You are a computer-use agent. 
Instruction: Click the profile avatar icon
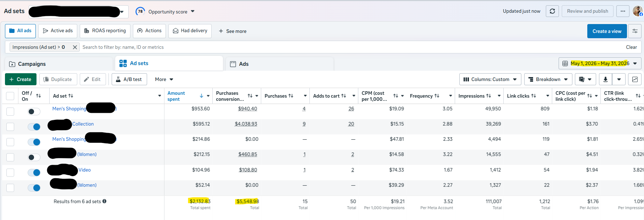tap(638, 11)
